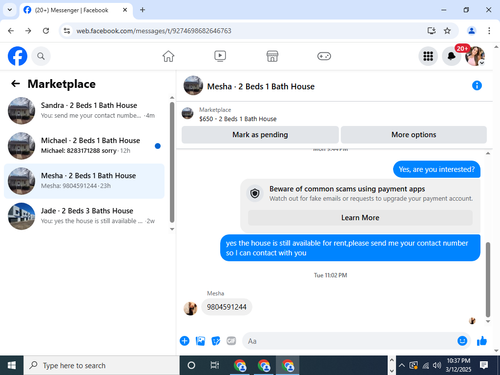This screenshot has height=375, width=500.
Task: Click Learn More about scams
Action: [360, 218]
